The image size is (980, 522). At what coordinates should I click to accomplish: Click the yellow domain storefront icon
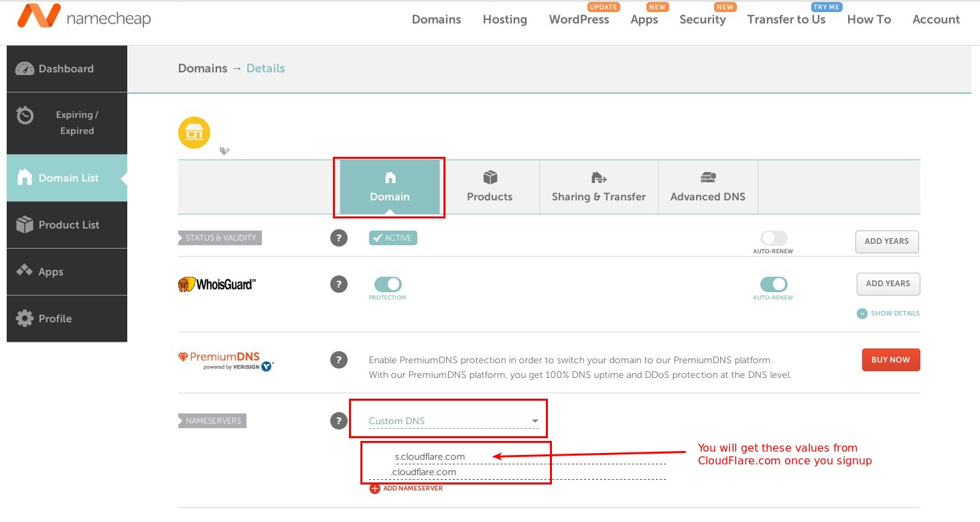point(194,133)
